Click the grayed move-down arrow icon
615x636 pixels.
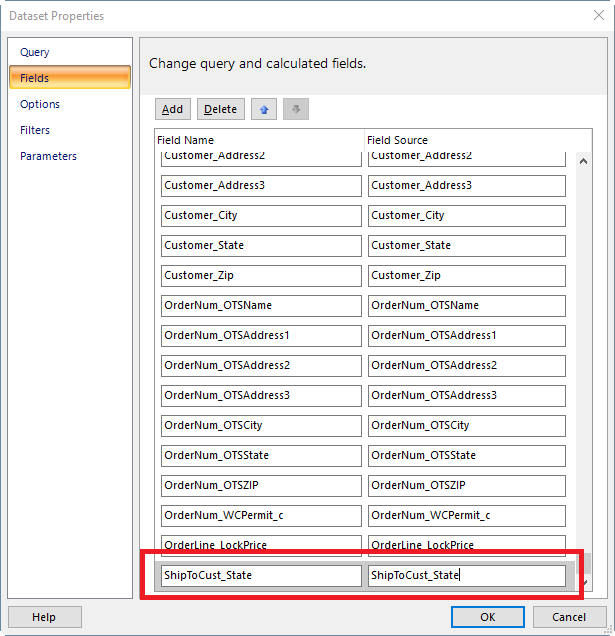click(296, 109)
